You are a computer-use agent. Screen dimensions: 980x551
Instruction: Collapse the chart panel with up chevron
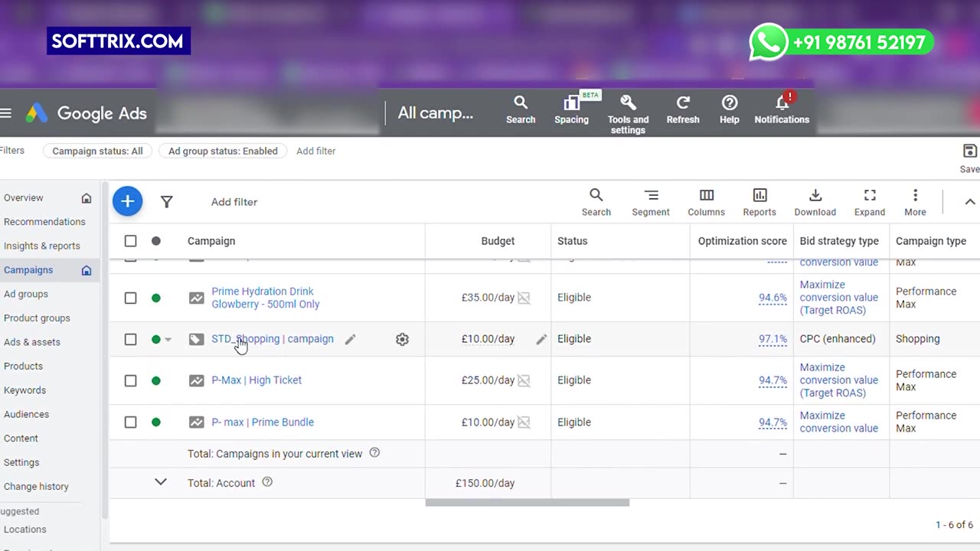click(x=969, y=202)
